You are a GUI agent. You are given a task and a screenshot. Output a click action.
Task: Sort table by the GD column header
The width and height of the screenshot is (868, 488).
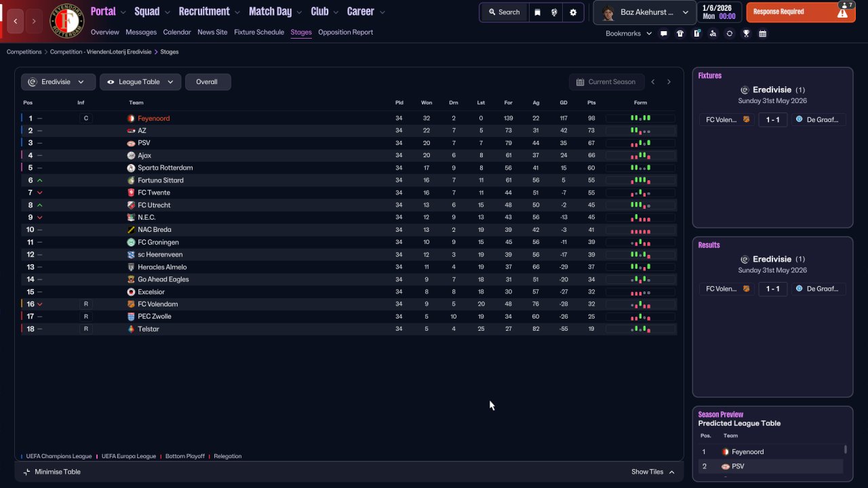pyautogui.click(x=564, y=103)
